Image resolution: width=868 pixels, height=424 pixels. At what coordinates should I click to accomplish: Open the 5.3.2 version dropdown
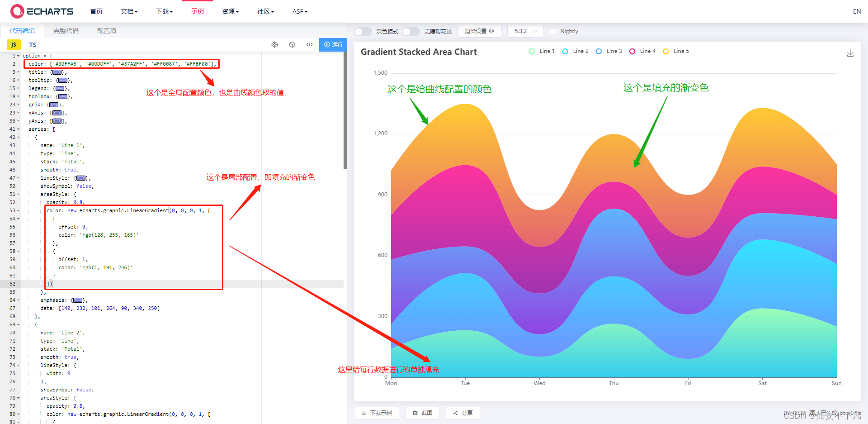(525, 31)
